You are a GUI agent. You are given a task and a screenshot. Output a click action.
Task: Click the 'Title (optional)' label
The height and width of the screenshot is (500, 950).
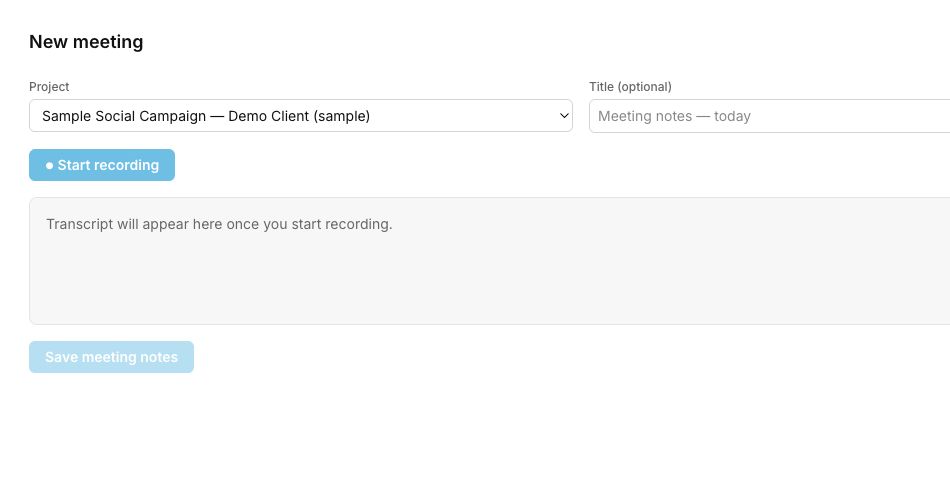[x=630, y=87]
